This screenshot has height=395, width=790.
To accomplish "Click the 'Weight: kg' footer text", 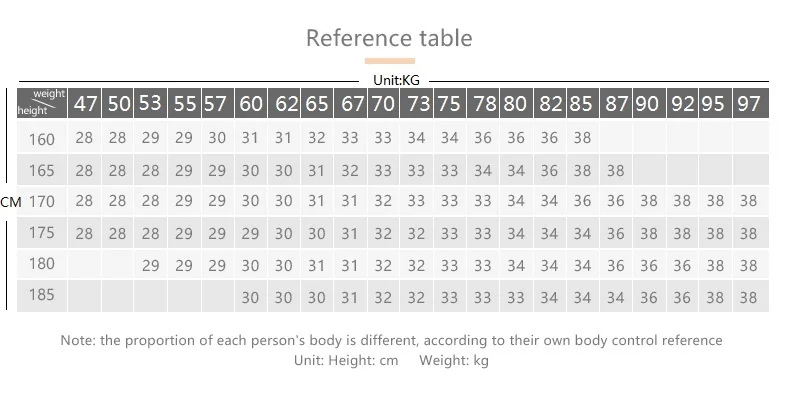I will pyautogui.click(x=454, y=360).
